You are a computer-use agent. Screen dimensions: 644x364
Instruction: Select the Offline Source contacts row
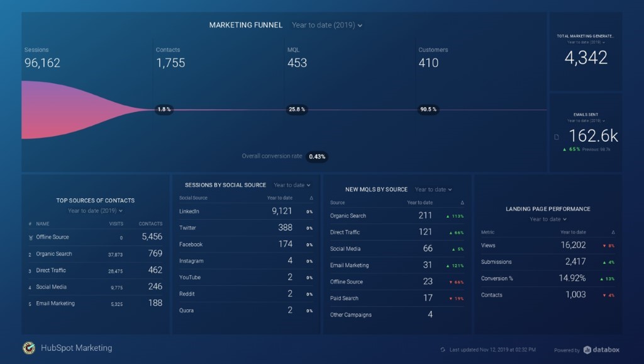tap(96, 237)
